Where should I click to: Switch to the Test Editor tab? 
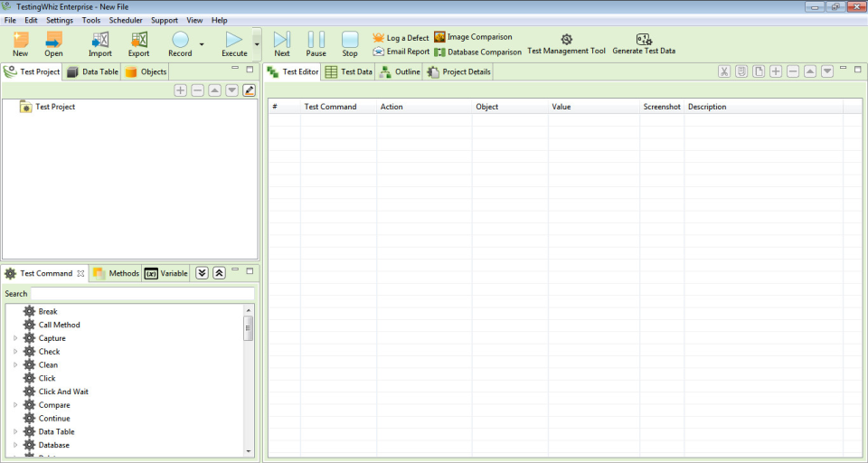(293, 72)
